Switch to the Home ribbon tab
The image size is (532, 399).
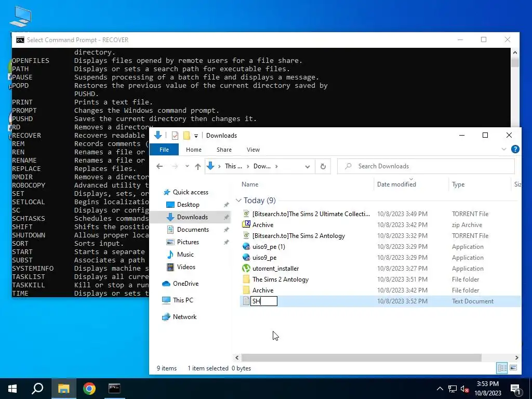[194, 150]
